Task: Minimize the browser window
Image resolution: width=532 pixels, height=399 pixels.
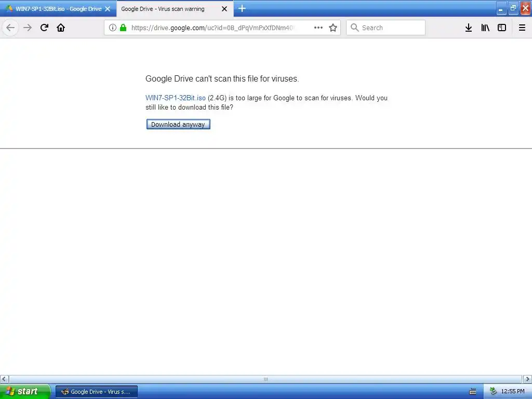Action: tap(501, 8)
